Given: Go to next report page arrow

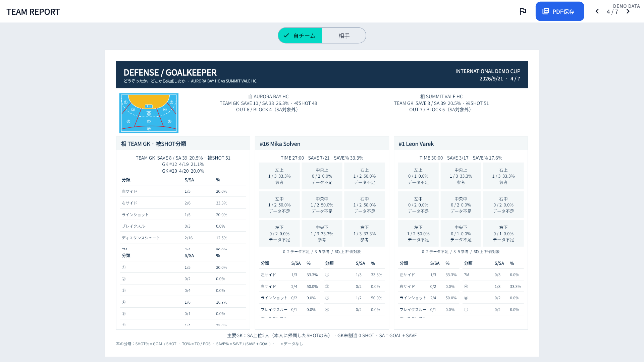Looking at the screenshot, I should tap(628, 11).
